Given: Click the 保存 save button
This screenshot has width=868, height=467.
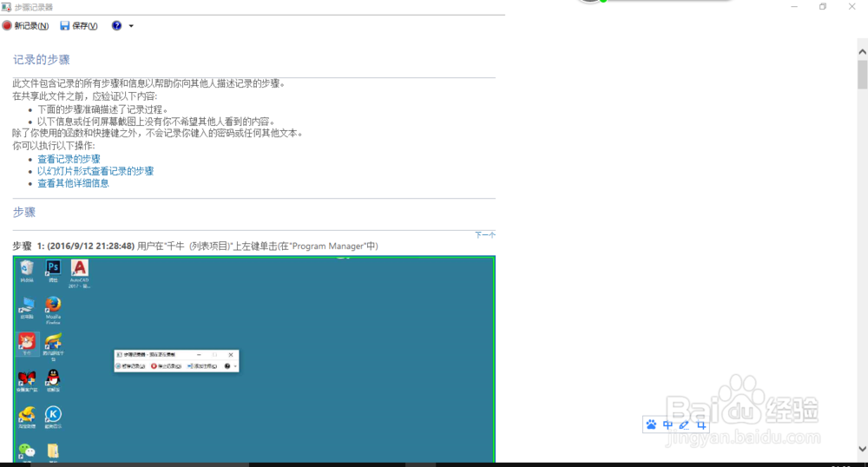Looking at the screenshot, I should (79, 25).
